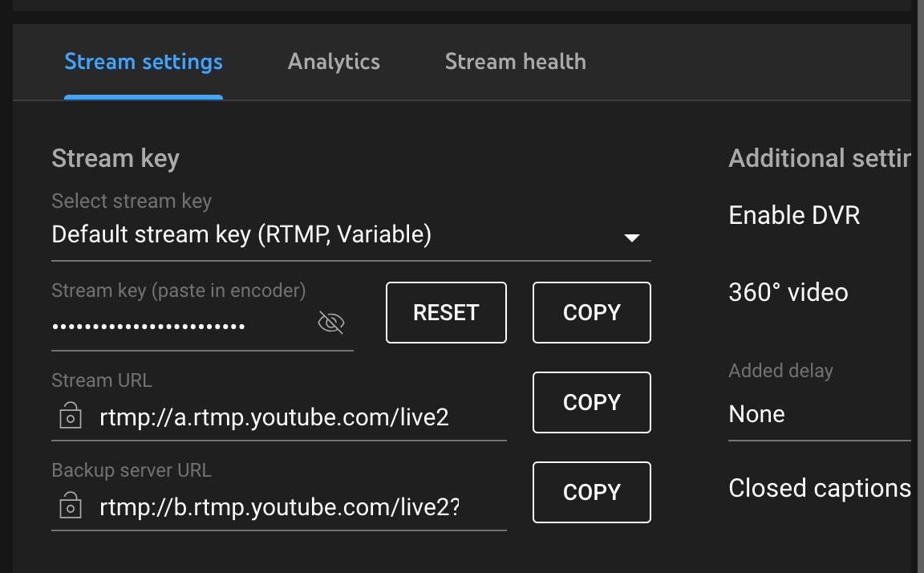This screenshot has width=924, height=573.
Task: Switch to the Analytics tab
Action: click(334, 62)
